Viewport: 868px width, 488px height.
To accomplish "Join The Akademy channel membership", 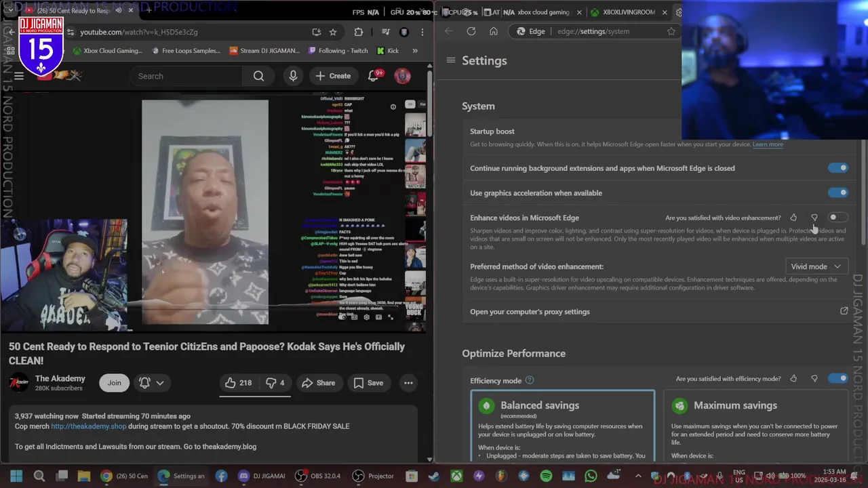I will (114, 383).
